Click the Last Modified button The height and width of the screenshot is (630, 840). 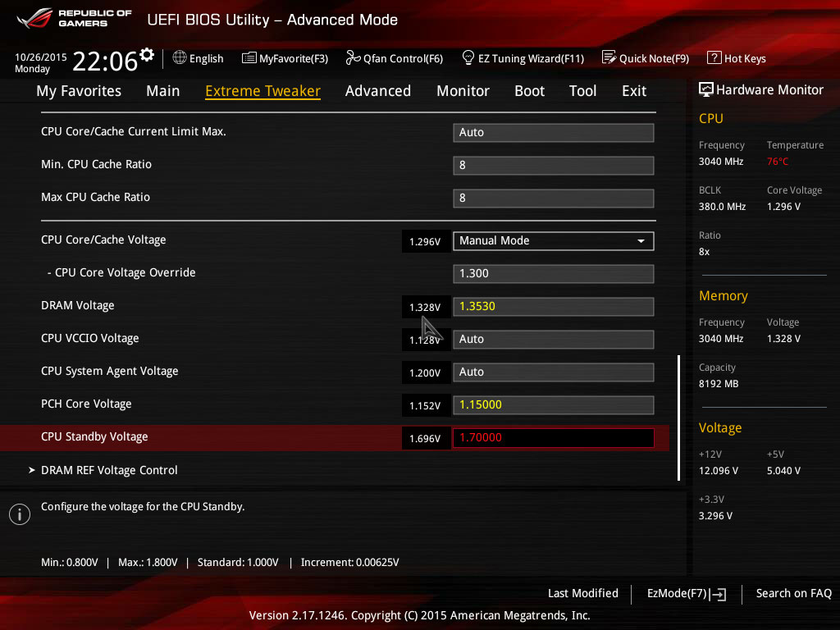pos(583,594)
